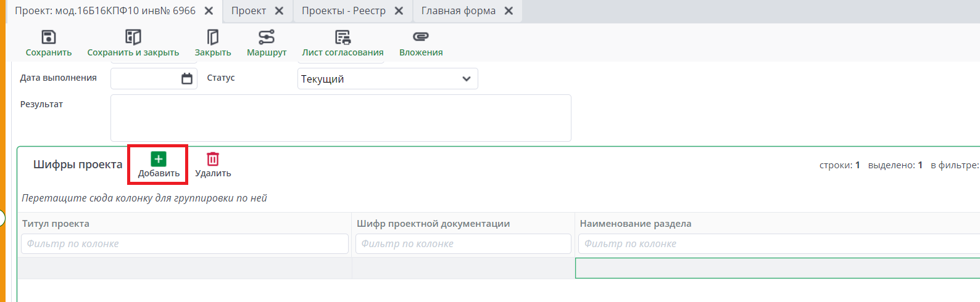Switch to the Проекты - Реестр tab
The image size is (980, 302).
343,11
